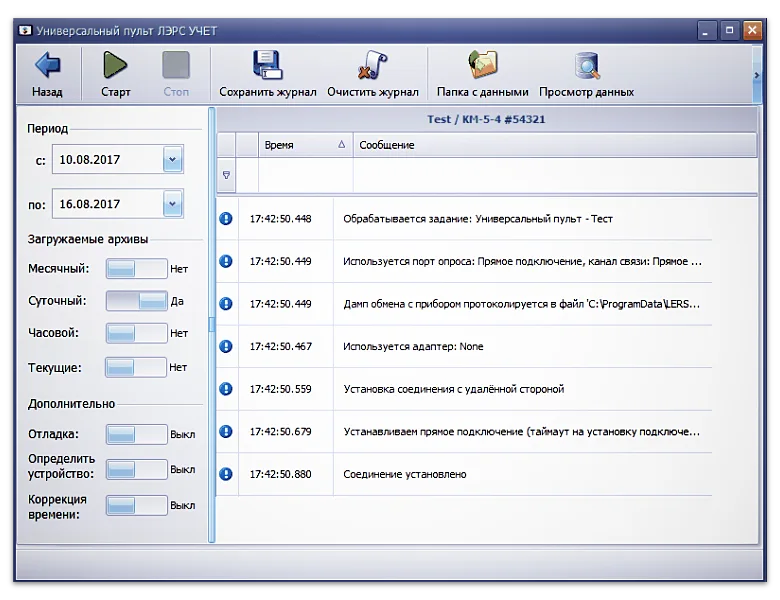Open the Папка с данными folder

click(x=483, y=67)
